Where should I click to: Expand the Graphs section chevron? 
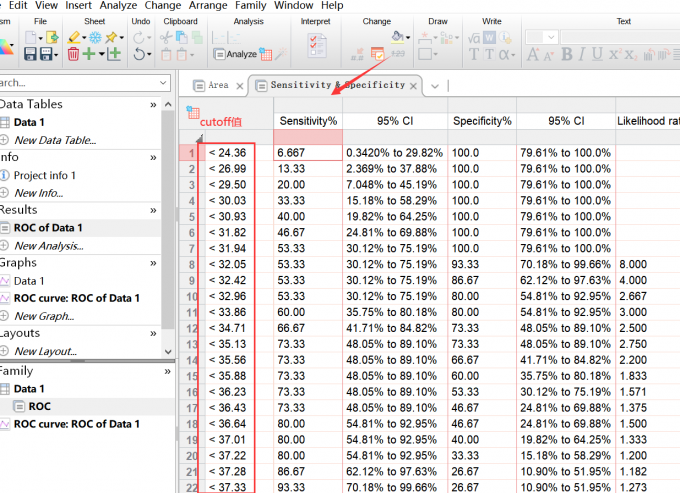(x=153, y=263)
